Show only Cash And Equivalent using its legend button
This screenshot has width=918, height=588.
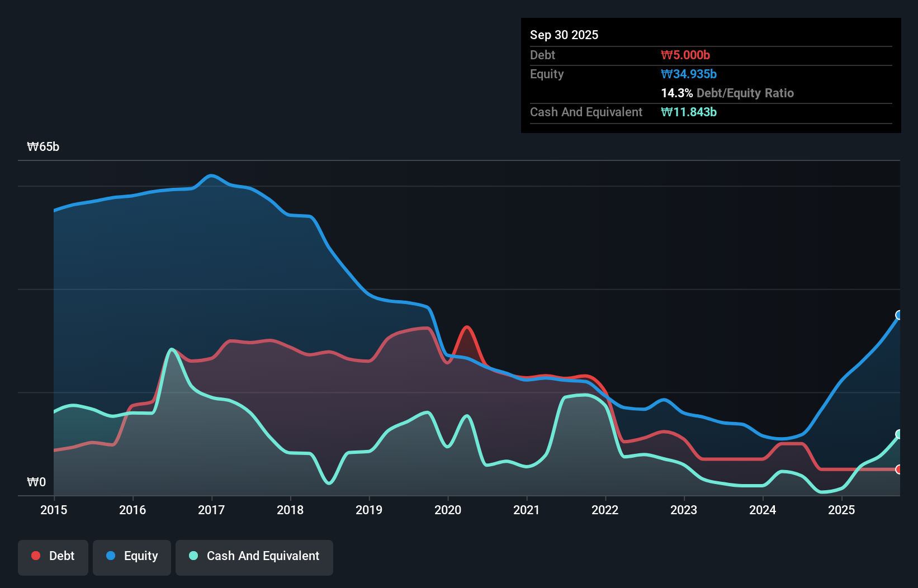(x=254, y=557)
